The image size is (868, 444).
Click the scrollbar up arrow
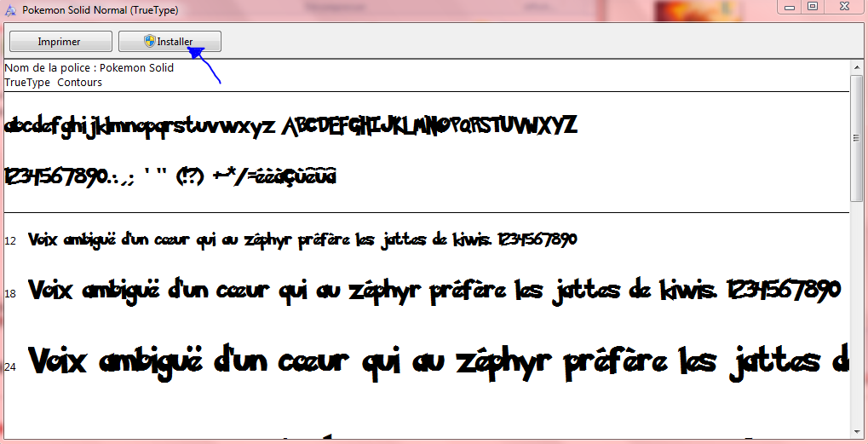(856, 67)
